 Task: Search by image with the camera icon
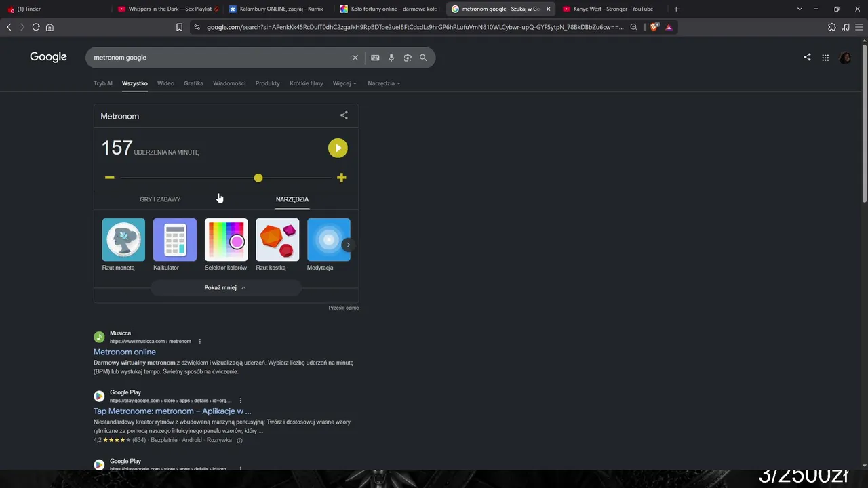click(x=408, y=58)
